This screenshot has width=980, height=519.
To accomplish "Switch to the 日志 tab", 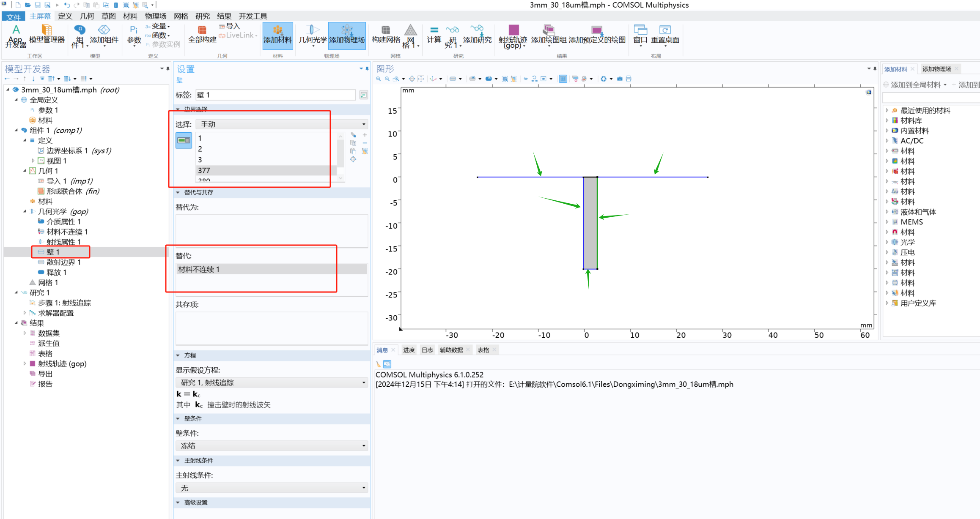I will 427,350.
